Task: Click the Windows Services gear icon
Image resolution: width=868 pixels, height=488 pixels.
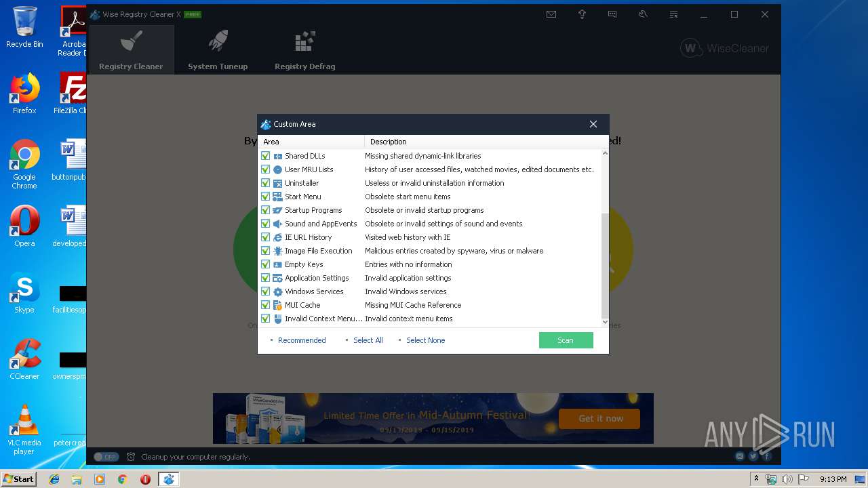Action: click(x=278, y=291)
